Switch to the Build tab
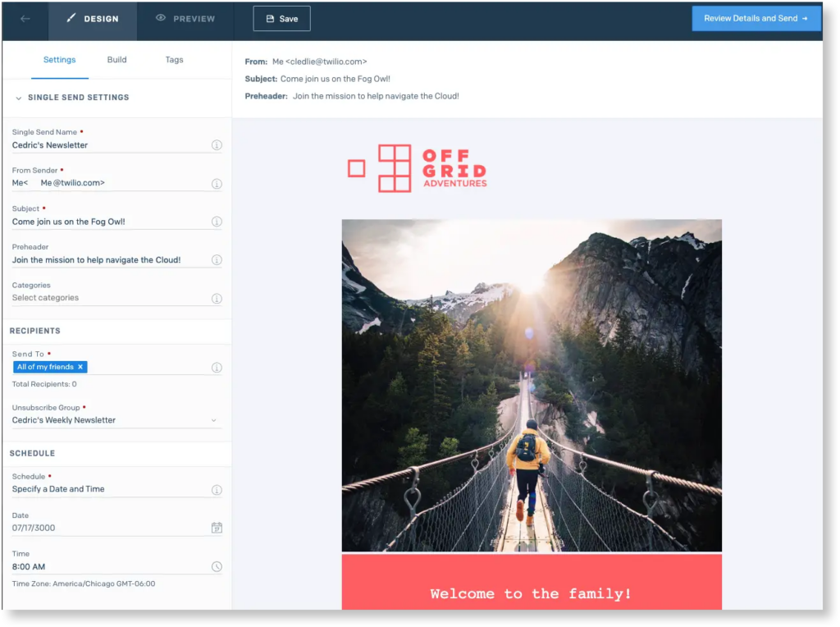The height and width of the screenshot is (627, 840). click(x=116, y=59)
